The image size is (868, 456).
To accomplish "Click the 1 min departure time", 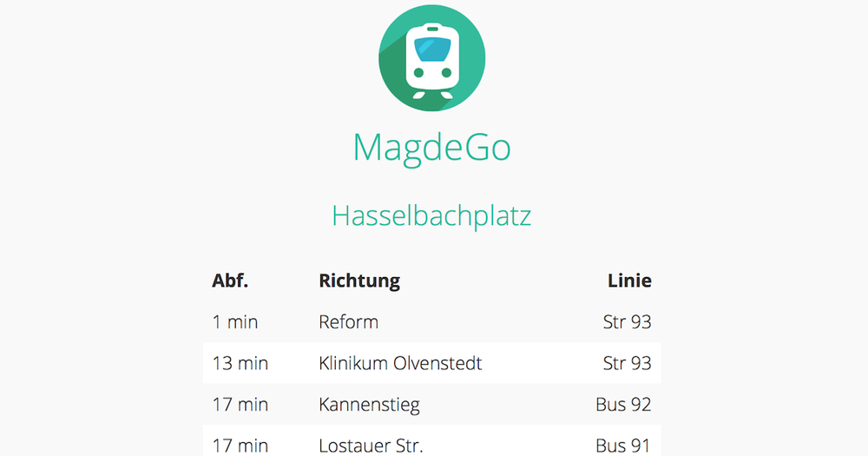I will (235, 322).
